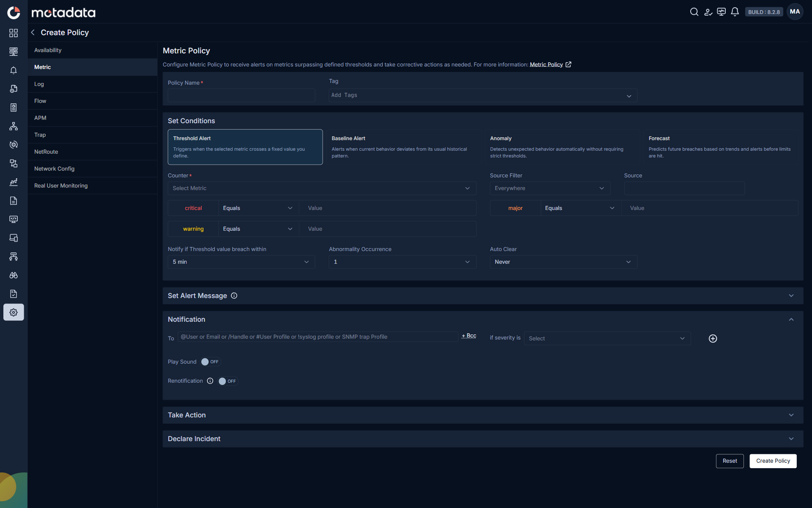Toggle the Renotification switch
This screenshot has width=812, height=508.
(x=228, y=381)
